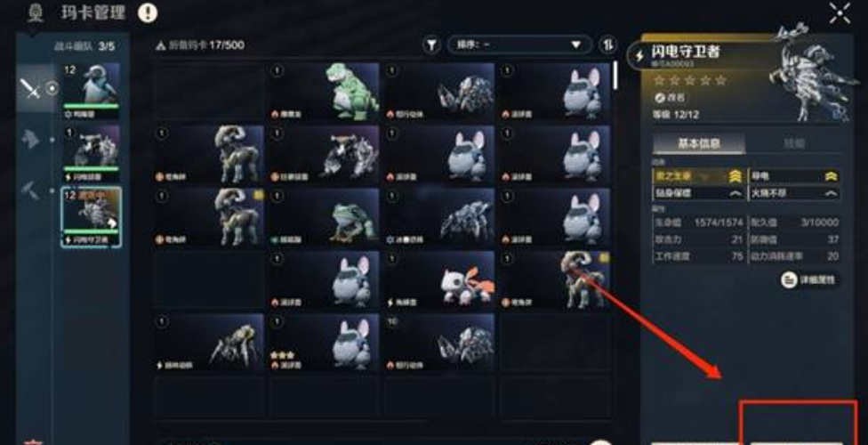Open the funnel filter icon
Image resolution: width=868 pixels, height=445 pixels.
[432, 44]
